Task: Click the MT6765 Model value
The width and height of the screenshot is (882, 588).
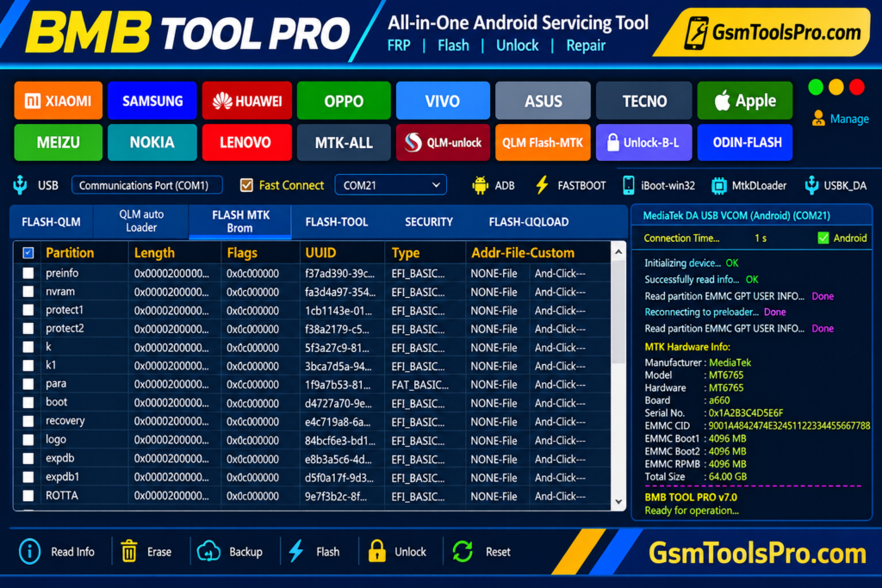Action: pos(725,375)
